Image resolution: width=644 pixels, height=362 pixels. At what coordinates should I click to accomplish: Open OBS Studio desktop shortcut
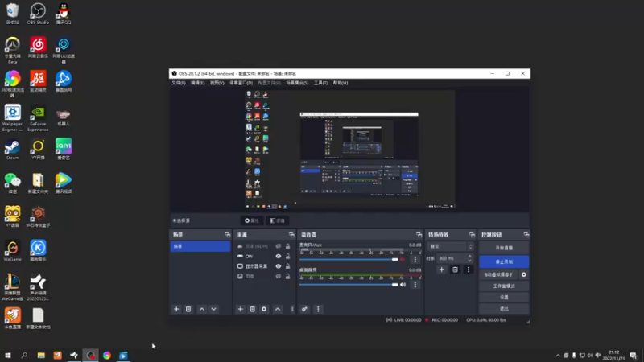38,14
